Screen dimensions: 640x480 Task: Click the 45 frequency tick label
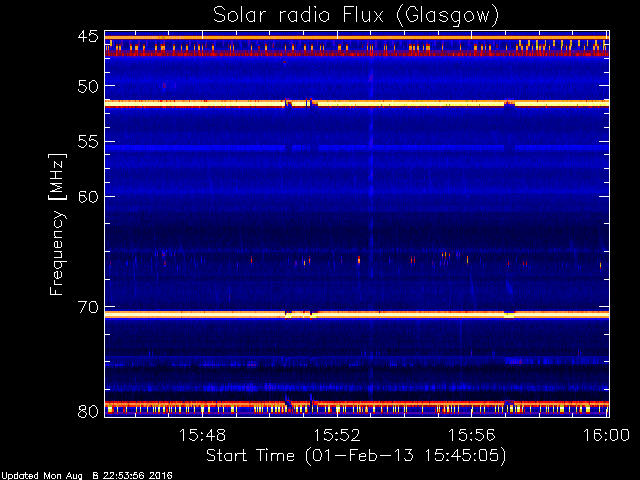click(88, 36)
